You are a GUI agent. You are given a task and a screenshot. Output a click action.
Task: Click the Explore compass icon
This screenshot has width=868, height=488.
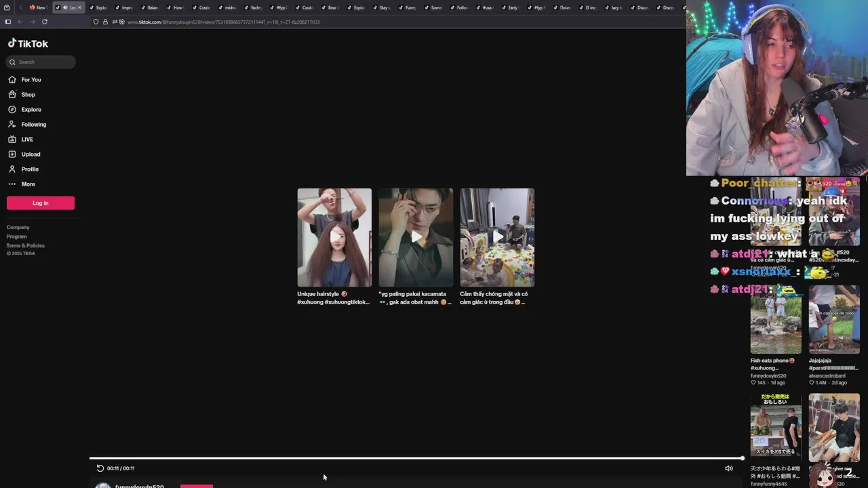(x=12, y=110)
